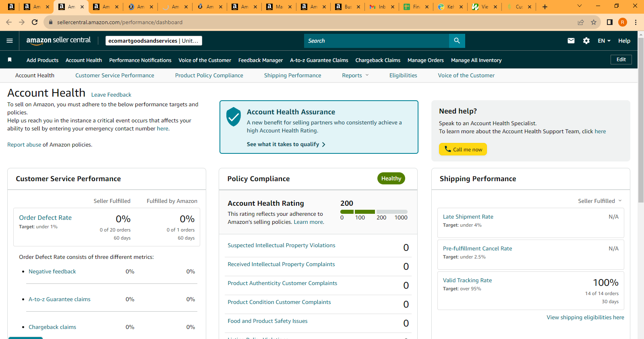This screenshot has height=339, width=644.
Task: Open A-to-z Guarantee Claims in bookmarks bar
Action: click(x=319, y=60)
